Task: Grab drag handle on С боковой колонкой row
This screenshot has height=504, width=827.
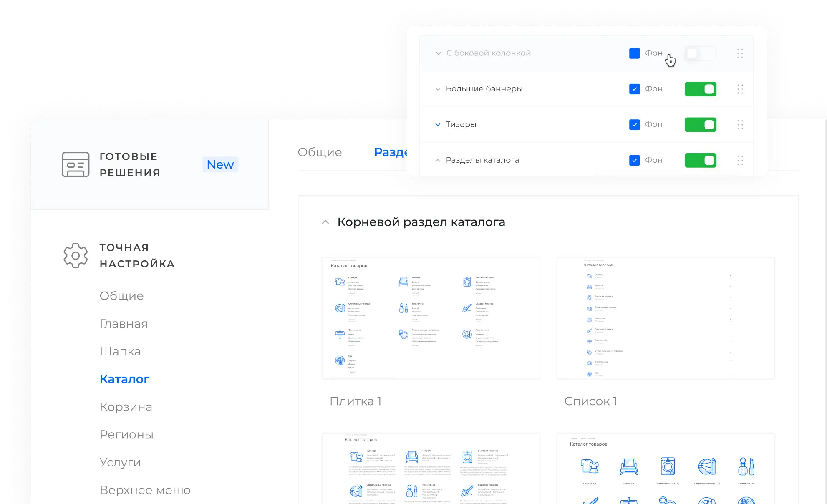Action: click(x=740, y=53)
